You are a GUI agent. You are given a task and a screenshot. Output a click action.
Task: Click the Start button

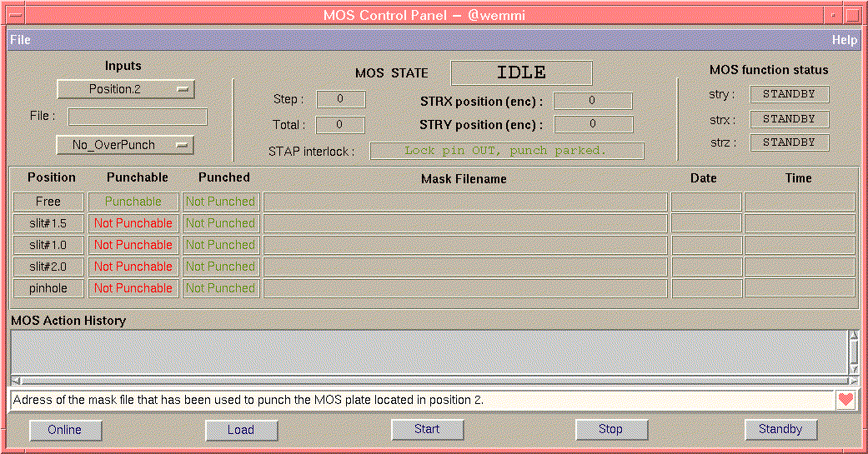tap(427, 429)
